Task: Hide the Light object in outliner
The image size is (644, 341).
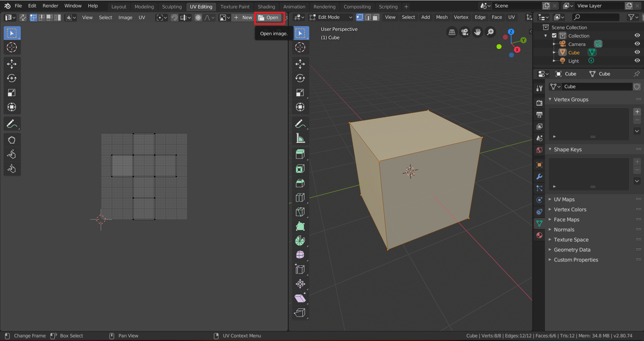Action: tap(637, 61)
